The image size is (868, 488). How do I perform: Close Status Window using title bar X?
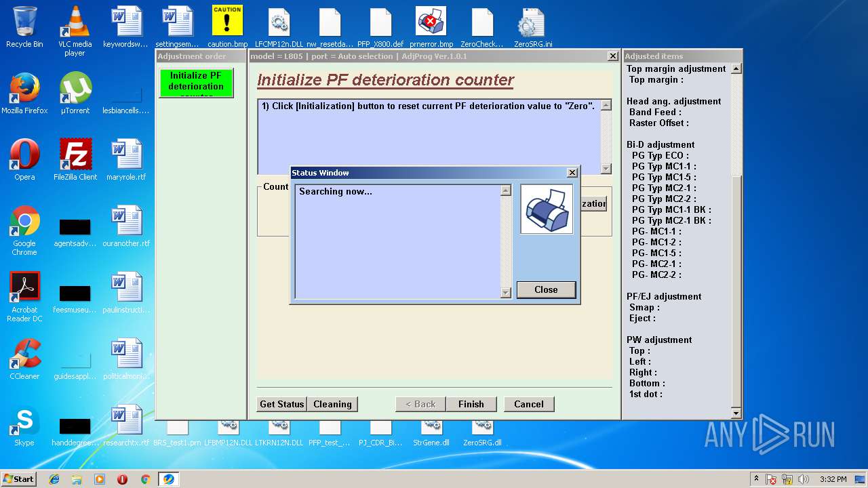point(572,173)
